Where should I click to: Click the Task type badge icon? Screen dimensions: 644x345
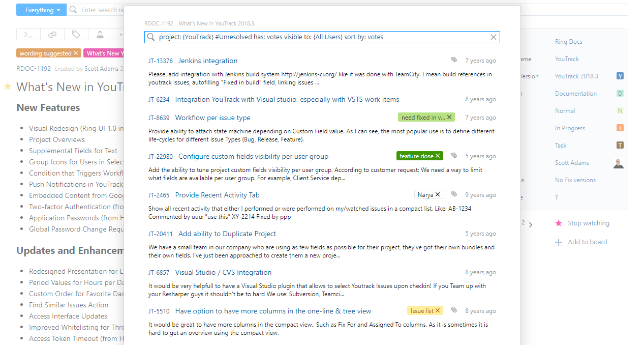(620, 145)
